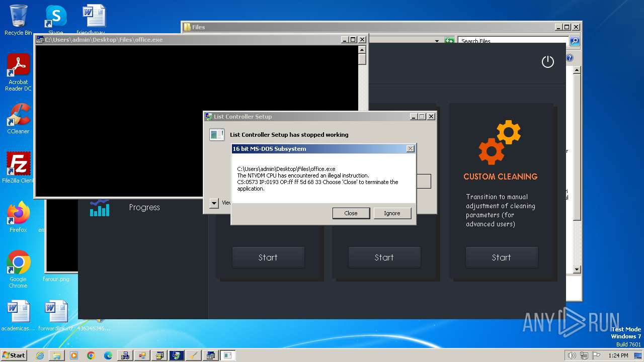Screen dimensions: 644x362
Task: Click scroll down arrow in Files window
Action: [577, 270]
